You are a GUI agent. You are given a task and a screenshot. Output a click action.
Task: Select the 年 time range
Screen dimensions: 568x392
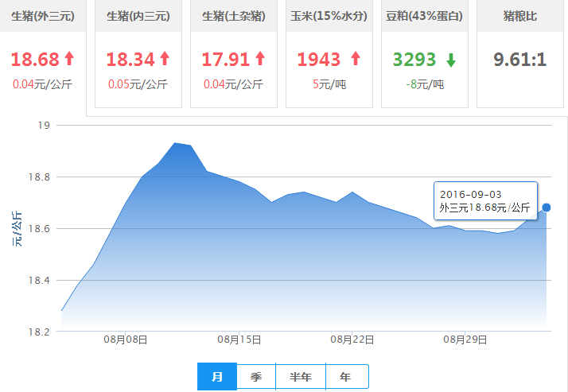[x=347, y=376]
